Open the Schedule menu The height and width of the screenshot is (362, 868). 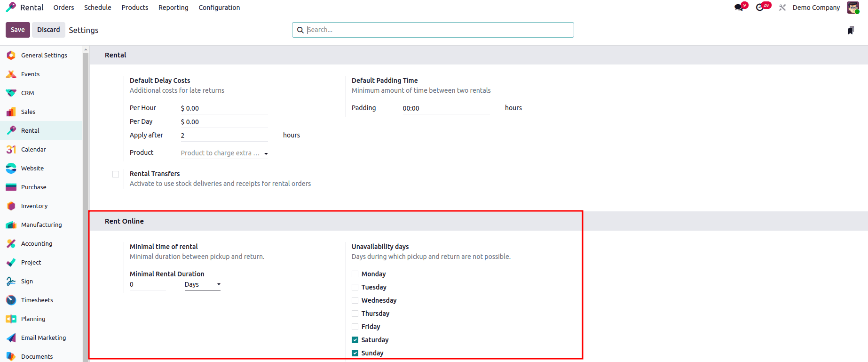[98, 8]
